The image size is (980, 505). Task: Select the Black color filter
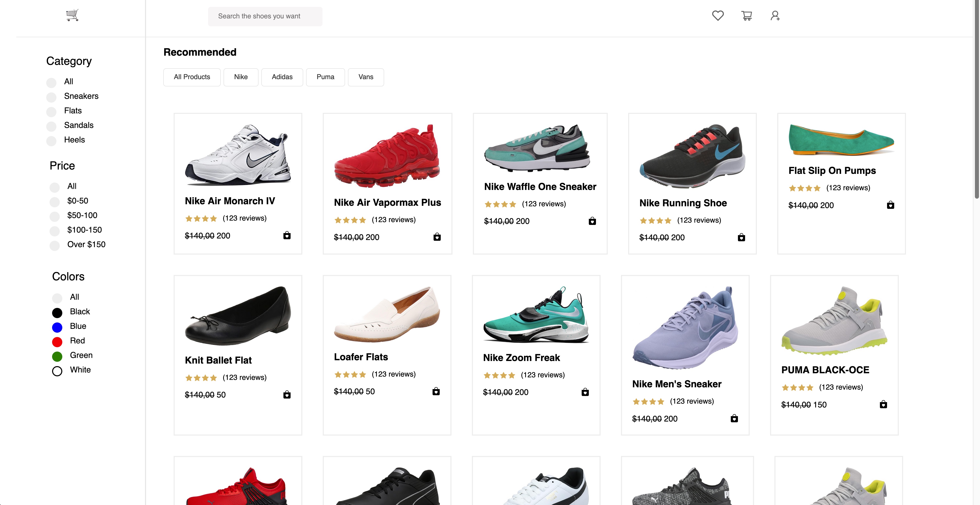point(57,312)
